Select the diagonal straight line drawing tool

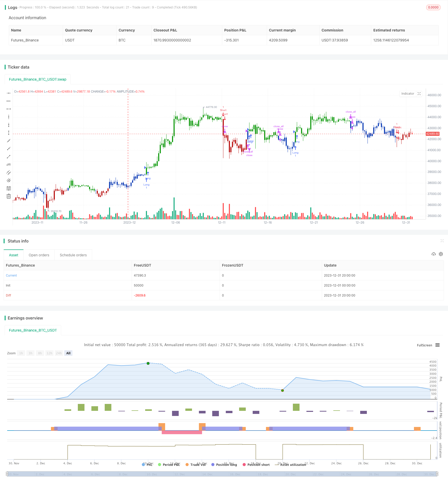click(9, 141)
